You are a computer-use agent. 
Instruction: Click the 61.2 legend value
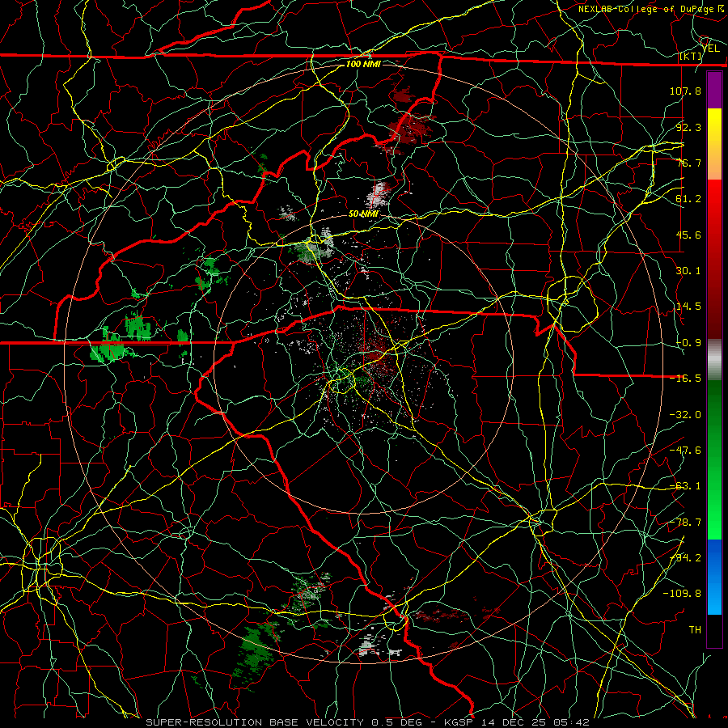tap(688, 199)
